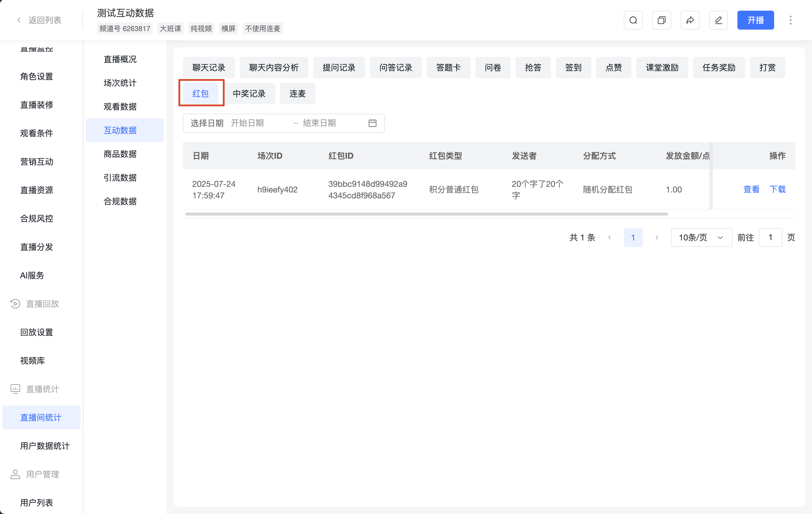
Task: Select 互动数据 in the submenu
Action: coord(125,130)
